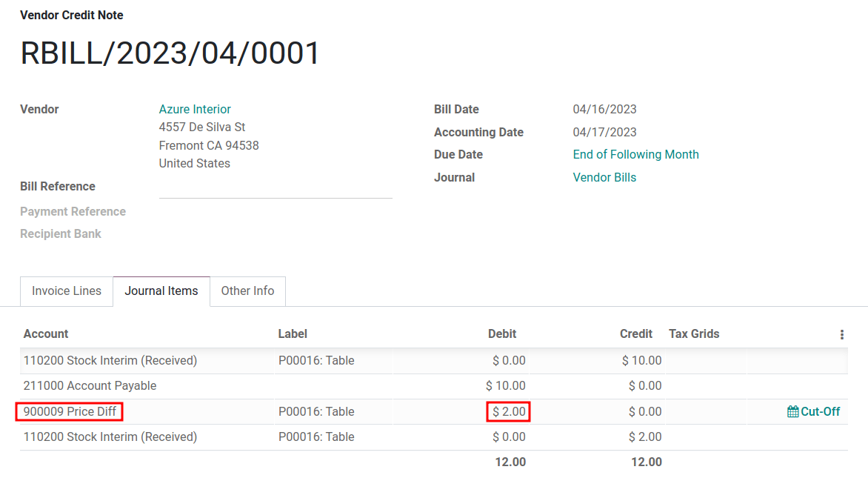Select the Journal Items tab

[161, 291]
